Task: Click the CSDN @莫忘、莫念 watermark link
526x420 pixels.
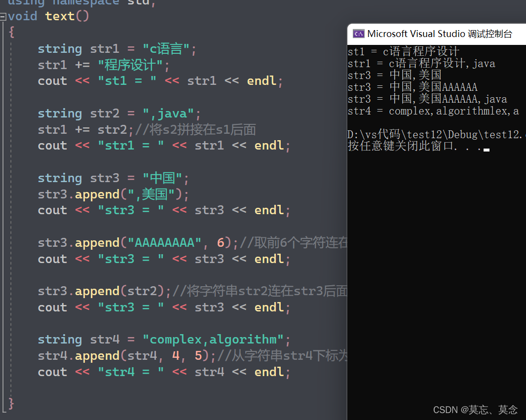Action: click(x=475, y=410)
